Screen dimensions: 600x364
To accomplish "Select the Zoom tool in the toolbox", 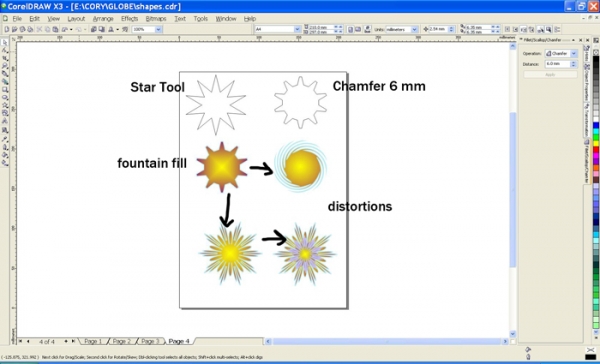I will 5,66.
